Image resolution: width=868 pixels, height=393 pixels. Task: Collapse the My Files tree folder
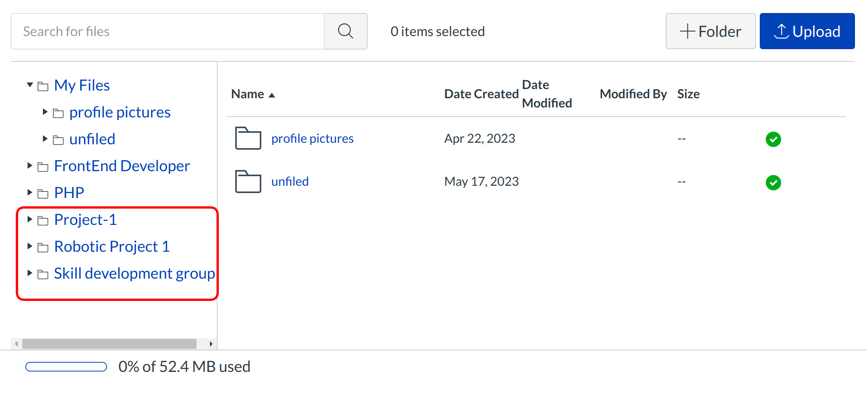[x=30, y=85]
